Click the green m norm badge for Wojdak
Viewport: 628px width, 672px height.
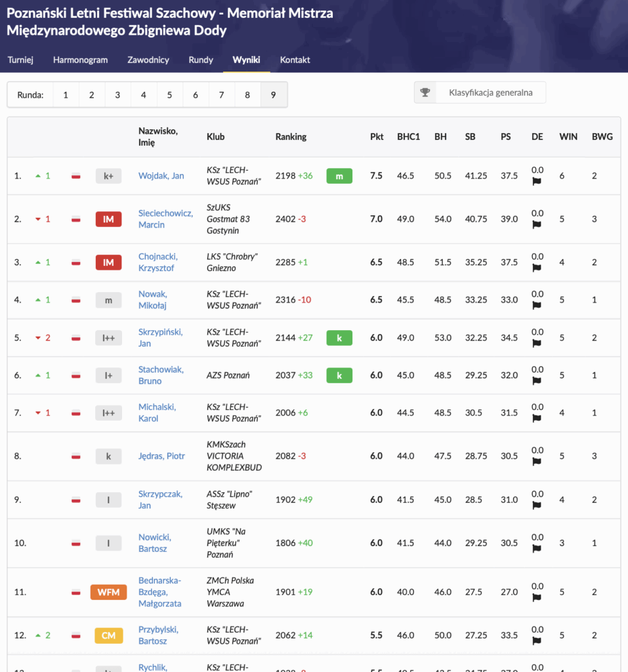pyautogui.click(x=339, y=176)
